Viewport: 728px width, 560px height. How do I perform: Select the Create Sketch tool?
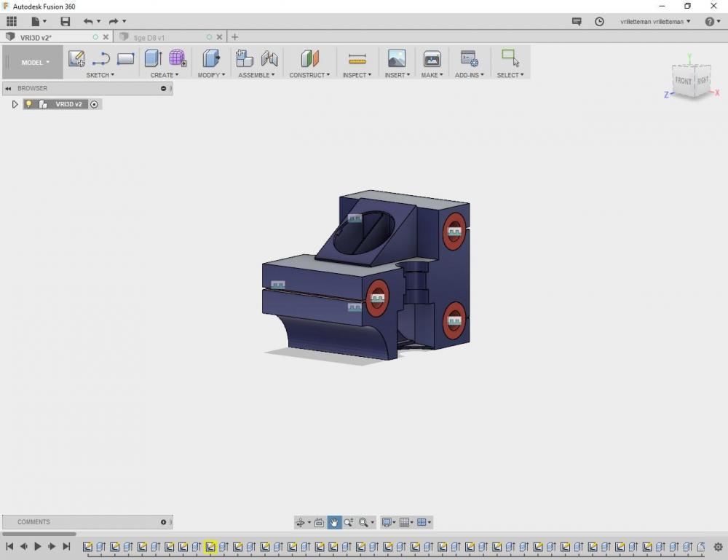[x=76, y=59]
